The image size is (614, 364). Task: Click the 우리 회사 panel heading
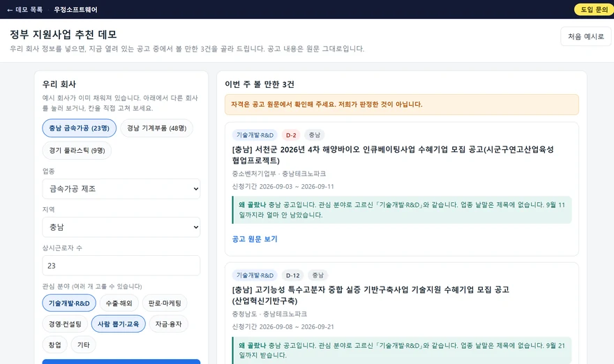pyautogui.click(x=59, y=84)
